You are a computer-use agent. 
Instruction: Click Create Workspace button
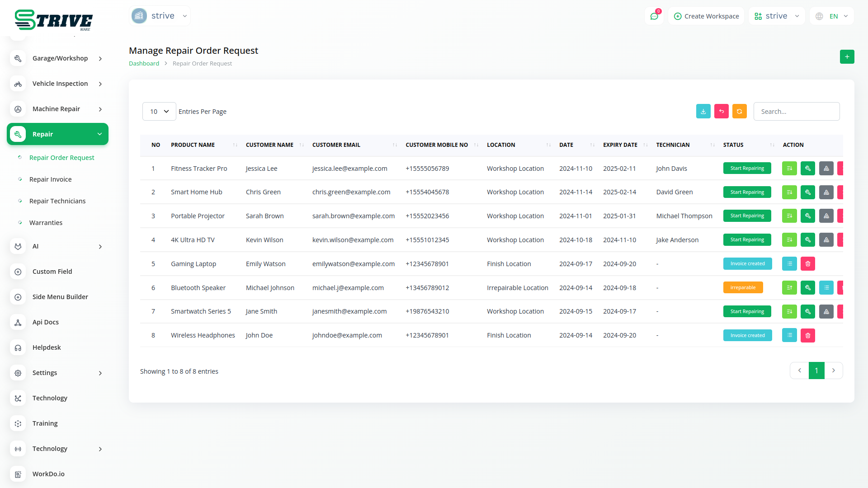click(706, 16)
